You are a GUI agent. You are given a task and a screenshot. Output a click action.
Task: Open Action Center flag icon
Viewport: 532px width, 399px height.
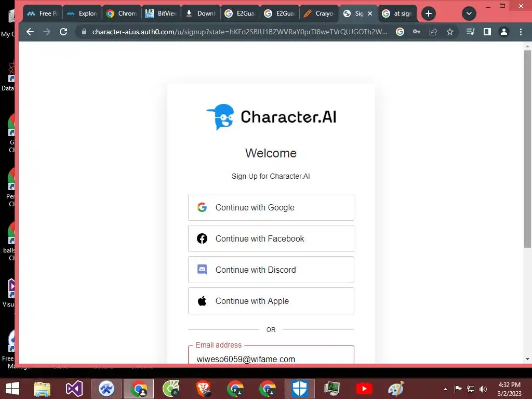[x=458, y=389]
